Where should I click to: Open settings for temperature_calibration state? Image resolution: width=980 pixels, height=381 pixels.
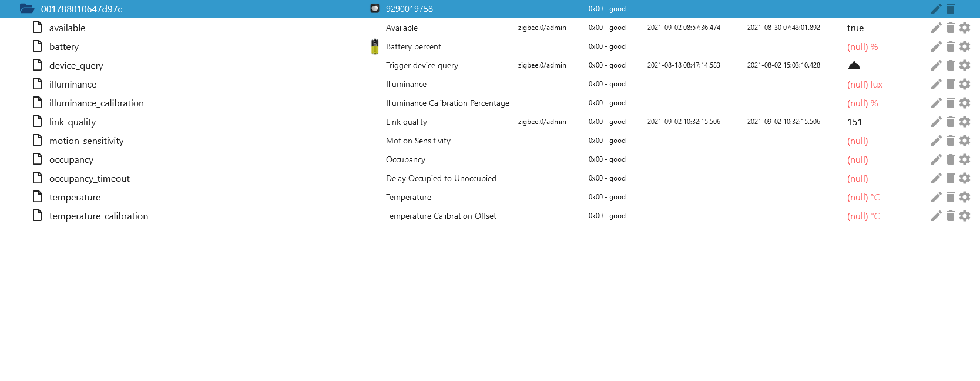pyautogui.click(x=965, y=216)
